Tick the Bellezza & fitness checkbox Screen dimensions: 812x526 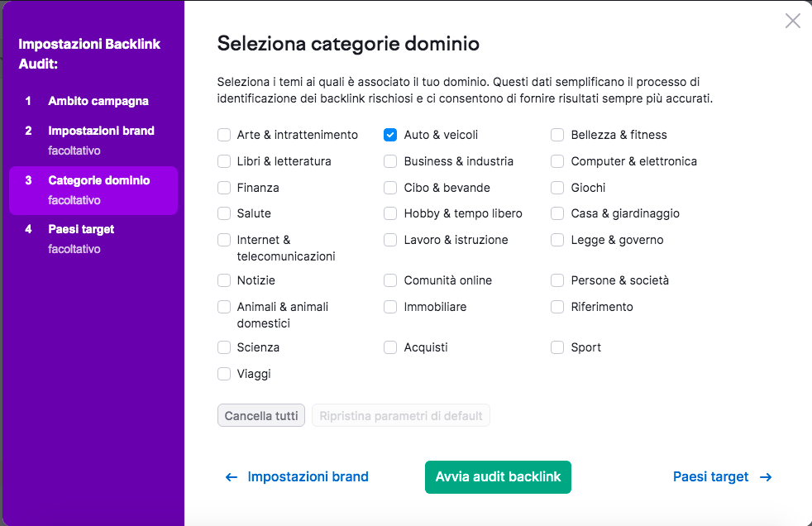click(557, 135)
